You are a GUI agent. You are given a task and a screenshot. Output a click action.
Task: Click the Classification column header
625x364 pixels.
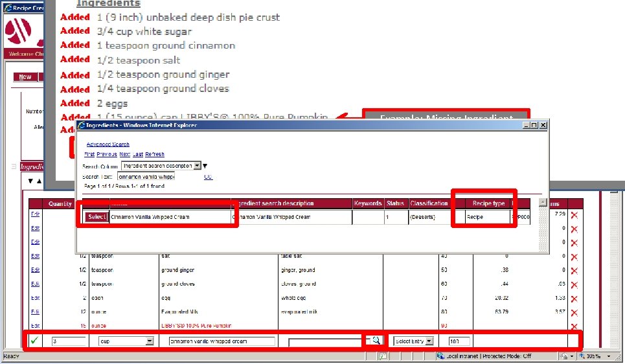coord(429,203)
